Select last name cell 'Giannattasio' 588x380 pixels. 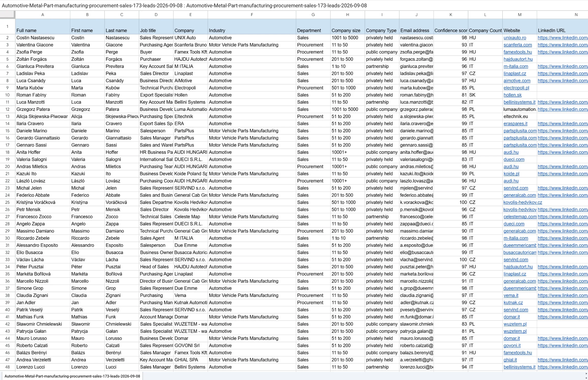click(121, 138)
